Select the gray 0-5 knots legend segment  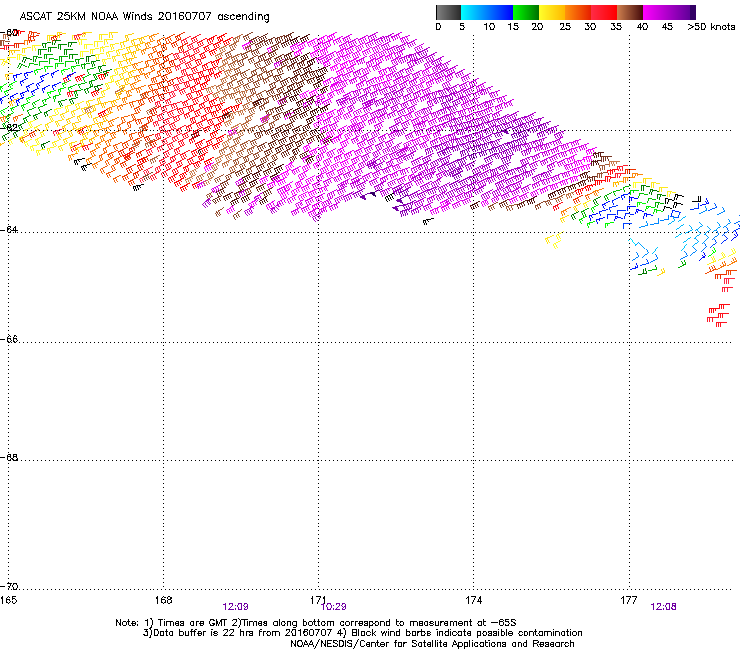point(448,12)
